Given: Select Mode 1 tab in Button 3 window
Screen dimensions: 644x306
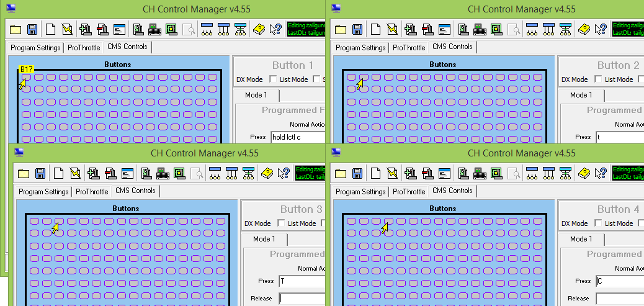Looking at the screenshot, I should coord(264,239).
